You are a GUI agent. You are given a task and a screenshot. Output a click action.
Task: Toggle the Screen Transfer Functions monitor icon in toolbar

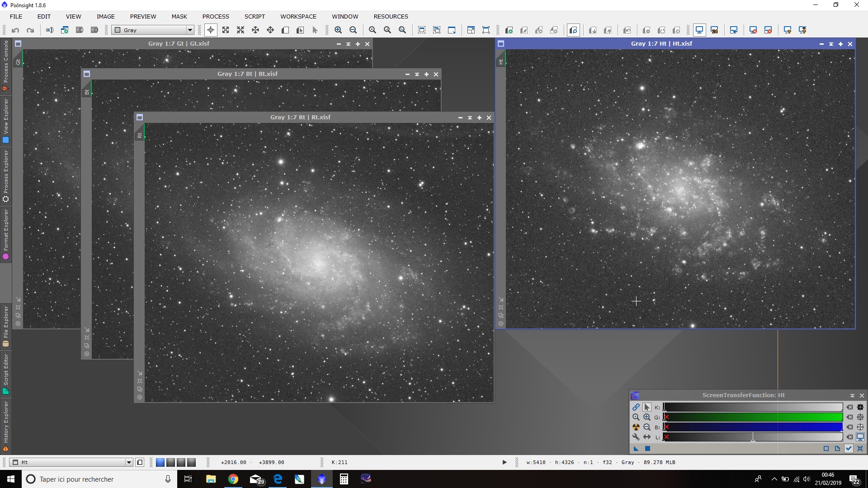tap(699, 30)
